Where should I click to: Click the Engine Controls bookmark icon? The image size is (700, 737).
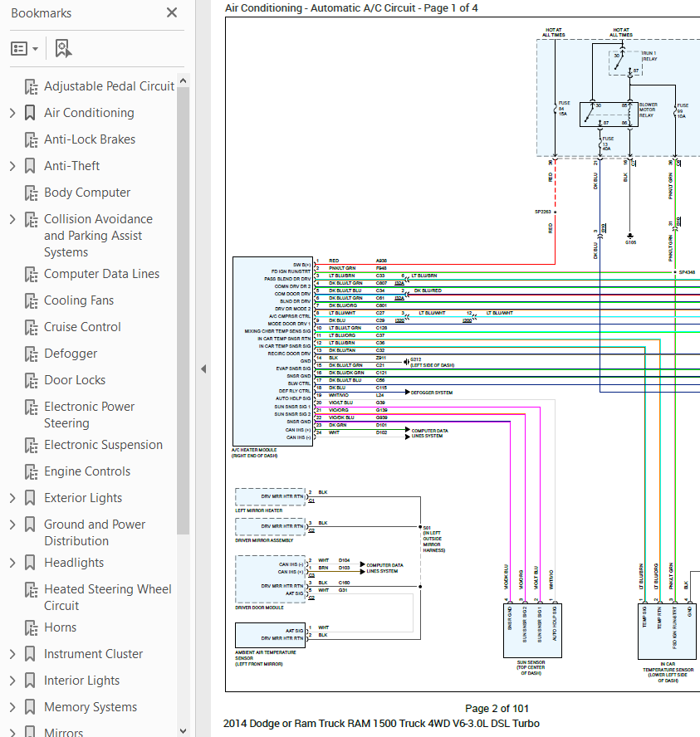(x=31, y=472)
